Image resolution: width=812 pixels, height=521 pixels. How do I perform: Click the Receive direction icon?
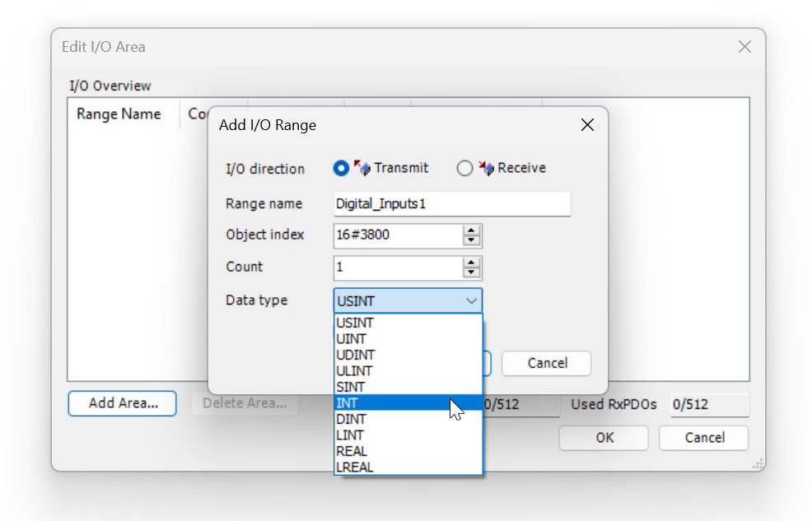(486, 168)
